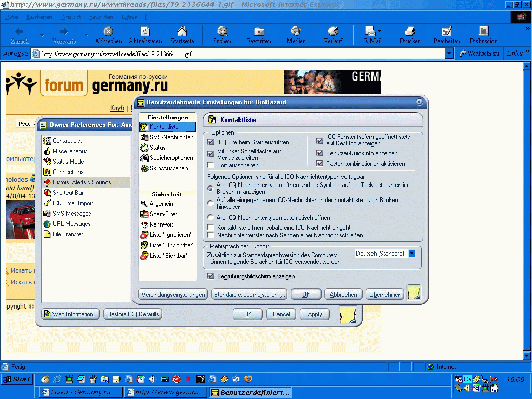
Task: Toggle Benutzer-QuickInfo anzeigen checkbox
Action: pos(320,153)
